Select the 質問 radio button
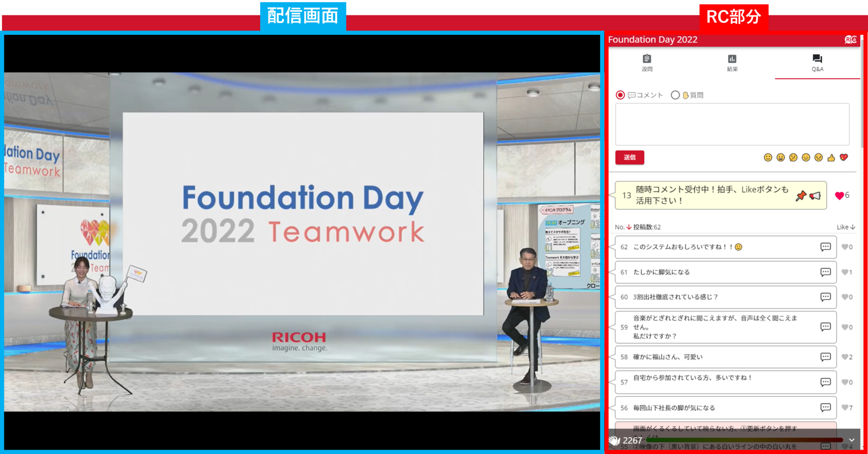The image size is (868, 454). click(675, 95)
